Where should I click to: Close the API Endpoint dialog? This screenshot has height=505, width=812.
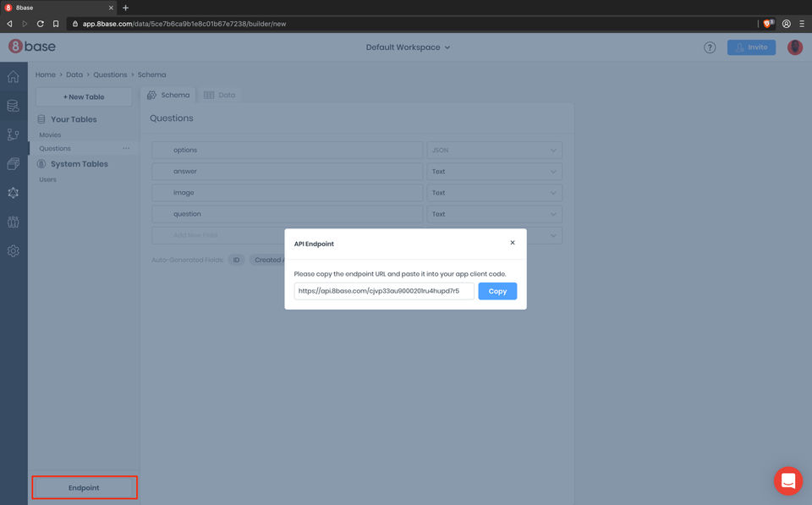[513, 243]
